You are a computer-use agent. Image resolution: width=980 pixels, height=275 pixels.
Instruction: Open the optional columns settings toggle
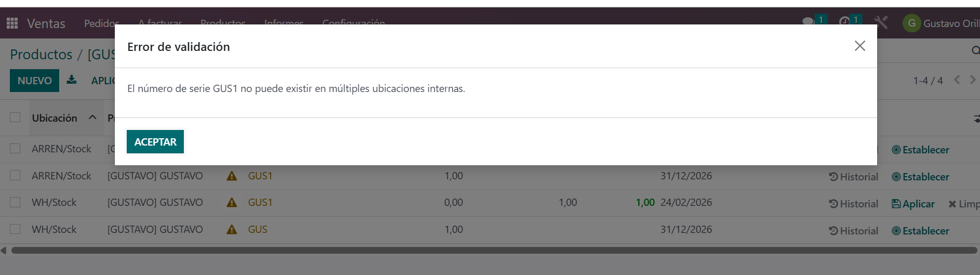point(976,119)
